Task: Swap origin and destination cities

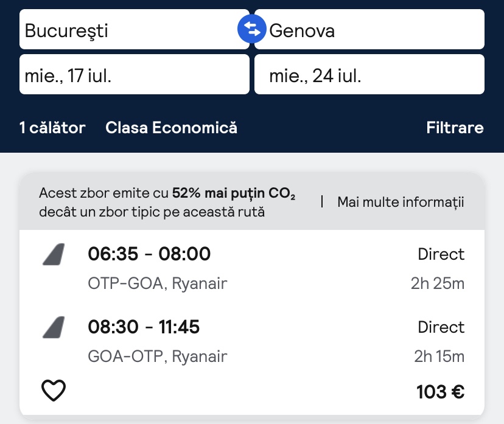Action: [252, 29]
